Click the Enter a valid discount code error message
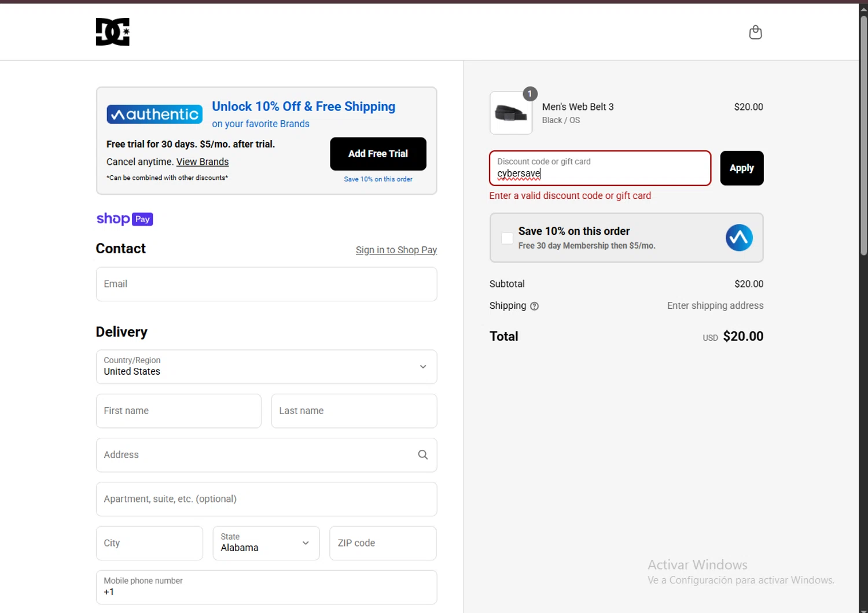Screen dimensions: 868x613 click(570, 196)
